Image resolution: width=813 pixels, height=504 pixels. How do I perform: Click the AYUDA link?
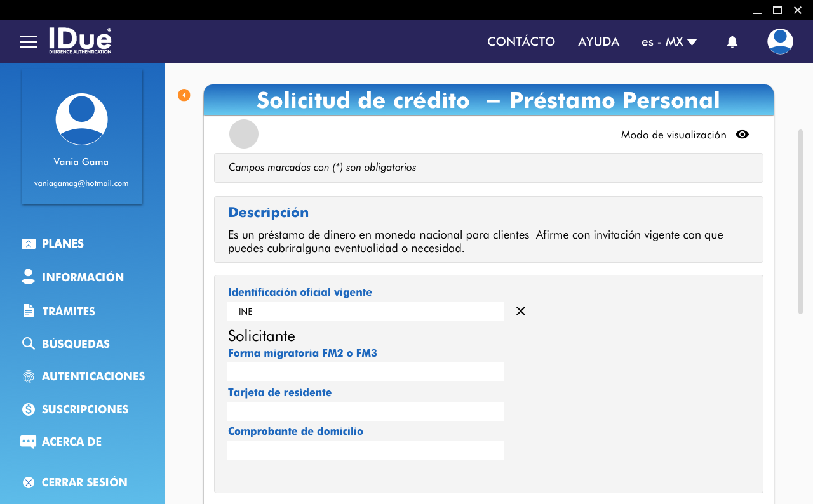pos(598,42)
